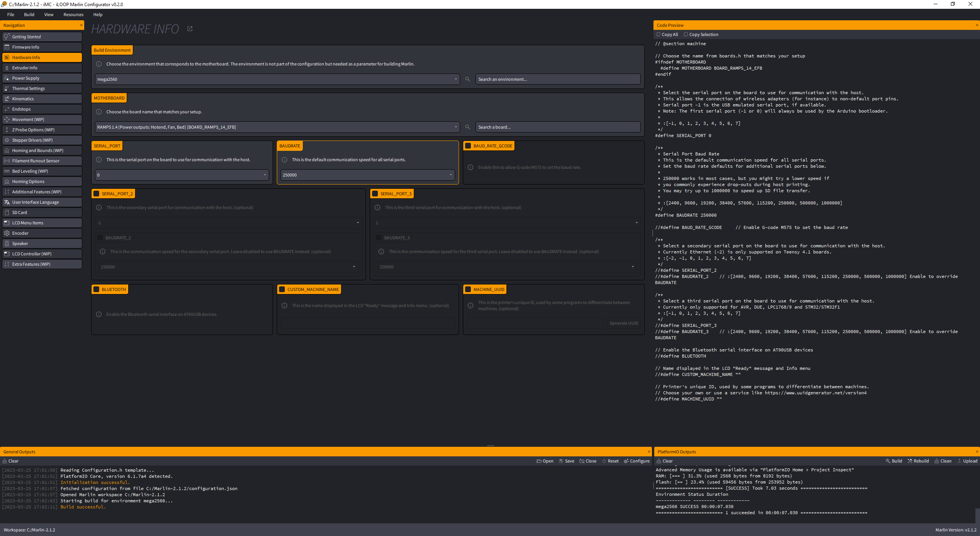Open Z Probe Options (WIP)
The height and width of the screenshot is (536, 980).
(42, 130)
